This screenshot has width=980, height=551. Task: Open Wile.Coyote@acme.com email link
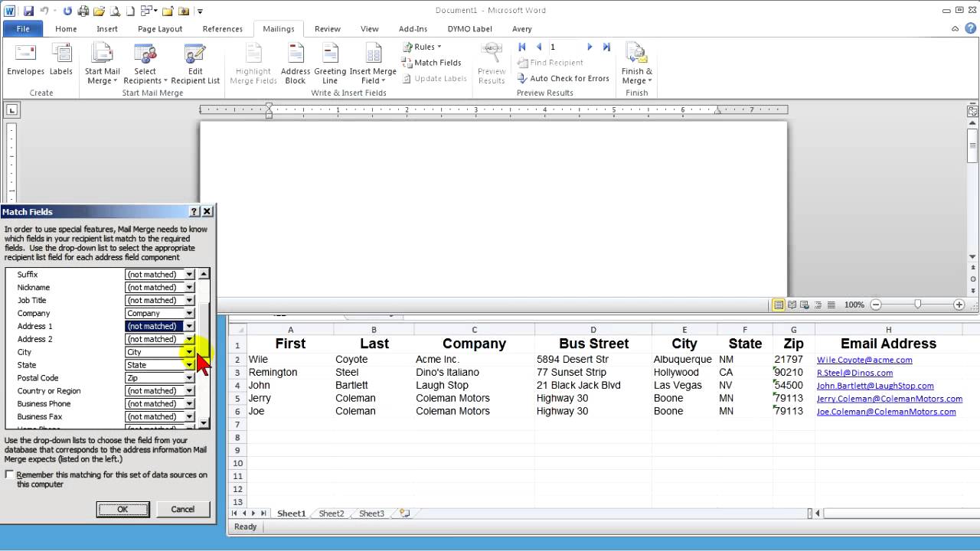[864, 360]
